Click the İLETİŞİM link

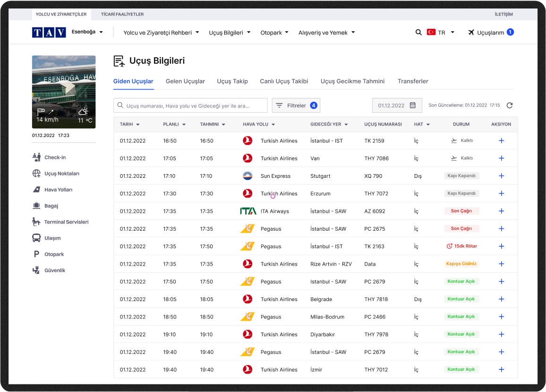(x=503, y=14)
